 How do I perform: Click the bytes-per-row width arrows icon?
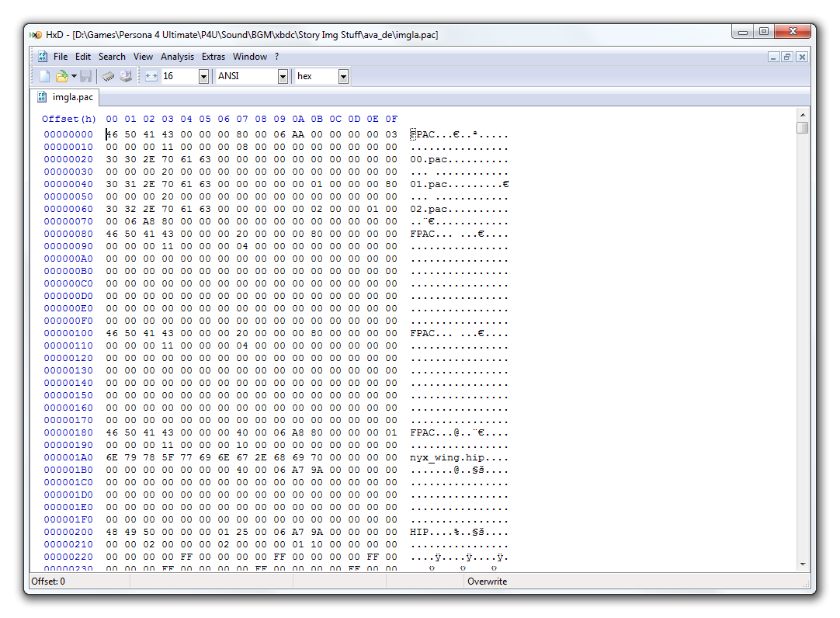coord(151,77)
